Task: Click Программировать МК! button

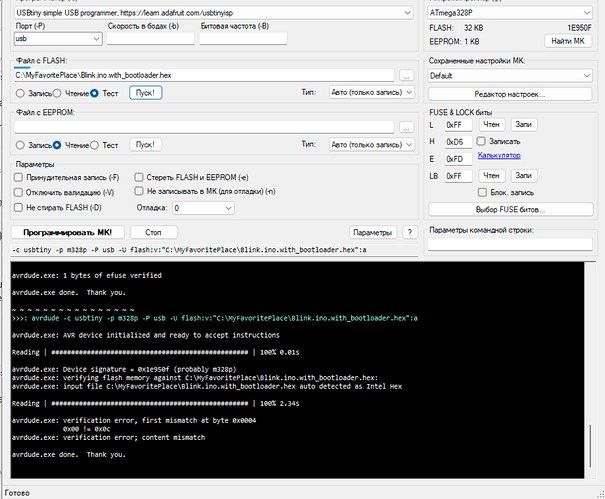Action: tap(68, 232)
